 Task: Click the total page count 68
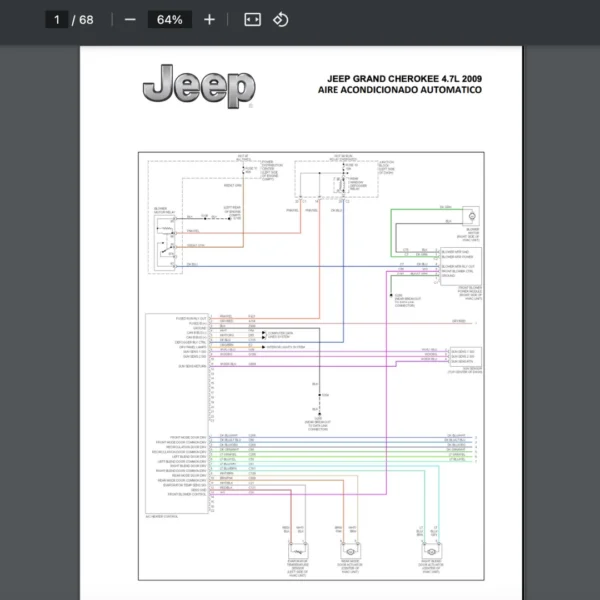click(88, 20)
